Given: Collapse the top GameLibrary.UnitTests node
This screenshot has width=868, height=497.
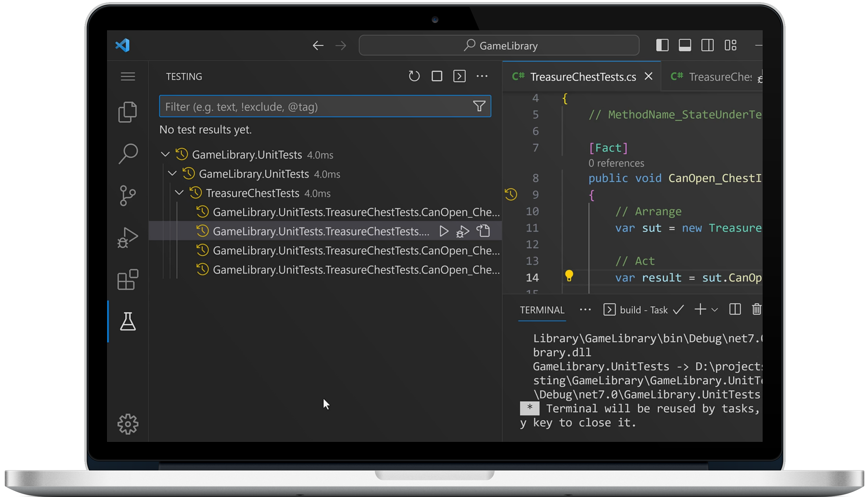Looking at the screenshot, I should (x=165, y=155).
